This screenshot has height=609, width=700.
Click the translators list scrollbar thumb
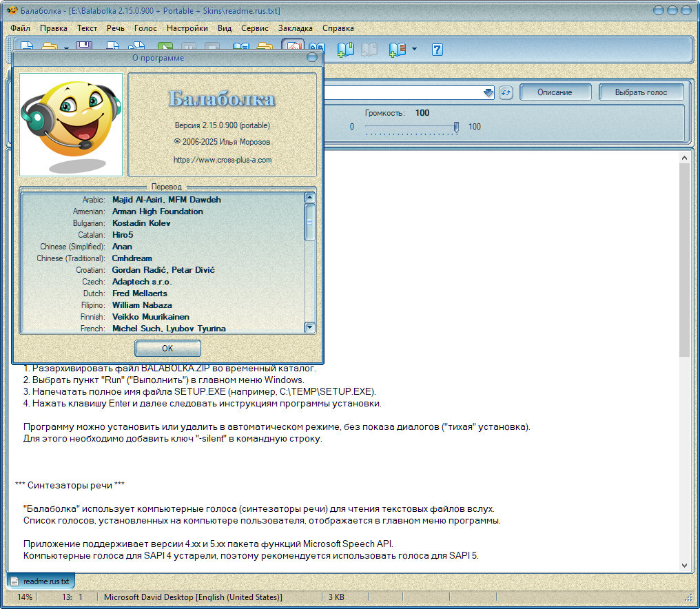309,223
